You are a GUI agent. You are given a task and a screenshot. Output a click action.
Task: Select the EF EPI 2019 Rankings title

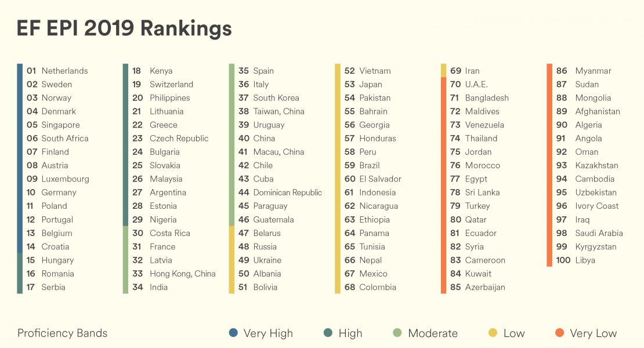(x=124, y=28)
